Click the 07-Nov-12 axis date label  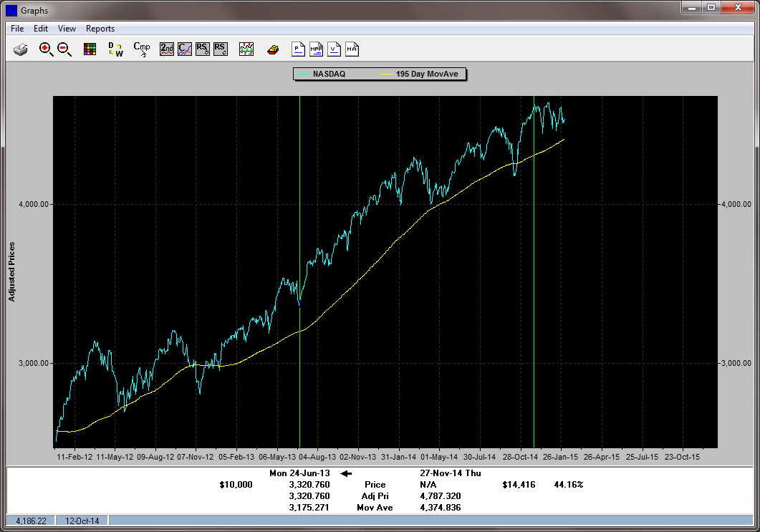coord(196,457)
